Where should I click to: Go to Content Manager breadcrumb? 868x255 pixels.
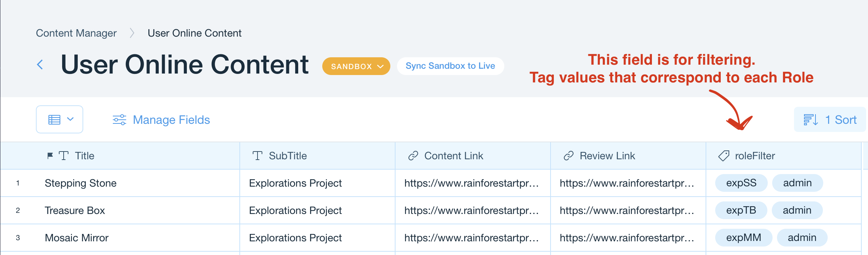point(76,33)
